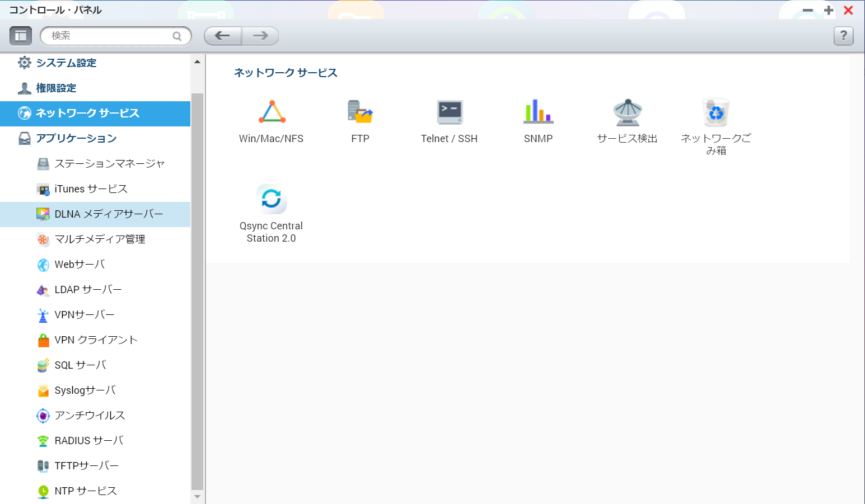Image resolution: width=865 pixels, height=504 pixels.
Task: Open アンチウイルス text entry
Action: [x=90, y=416]
